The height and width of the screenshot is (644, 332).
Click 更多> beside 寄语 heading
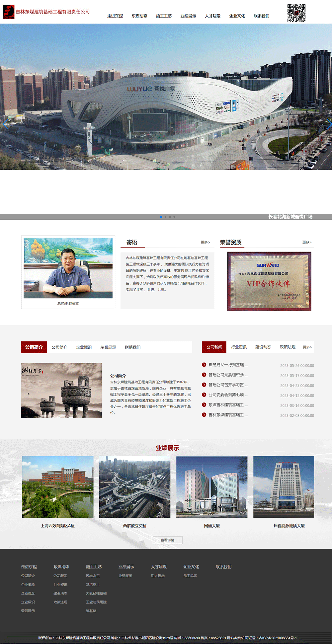coord(205,242)
